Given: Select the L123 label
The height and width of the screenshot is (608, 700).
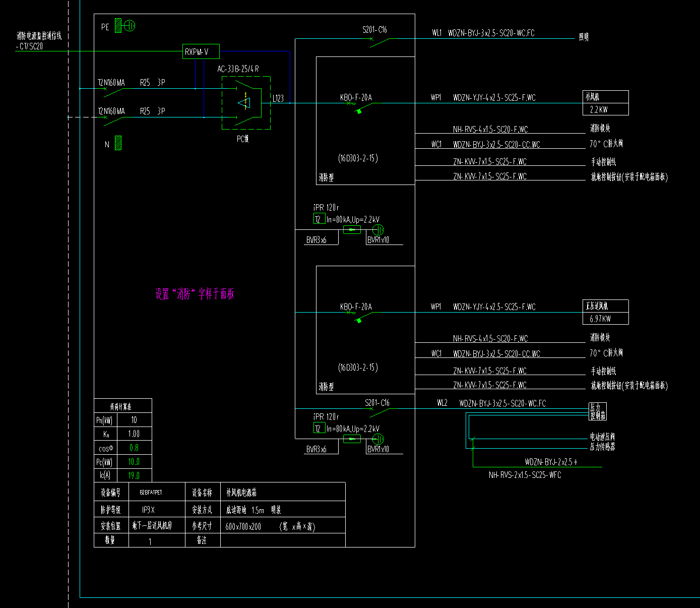Looking at the screenshot, I should point(278,98).
